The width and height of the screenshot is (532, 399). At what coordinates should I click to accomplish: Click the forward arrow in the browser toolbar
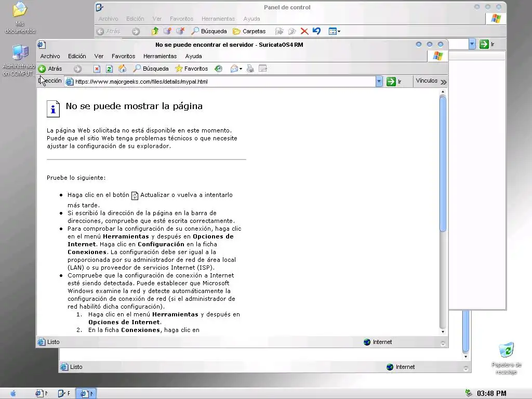[78, 69]
